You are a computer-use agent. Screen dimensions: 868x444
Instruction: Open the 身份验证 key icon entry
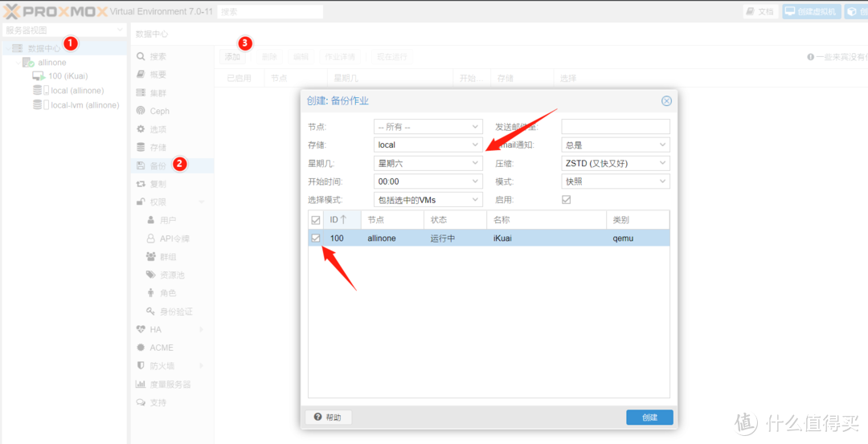[x=150, y=312]
